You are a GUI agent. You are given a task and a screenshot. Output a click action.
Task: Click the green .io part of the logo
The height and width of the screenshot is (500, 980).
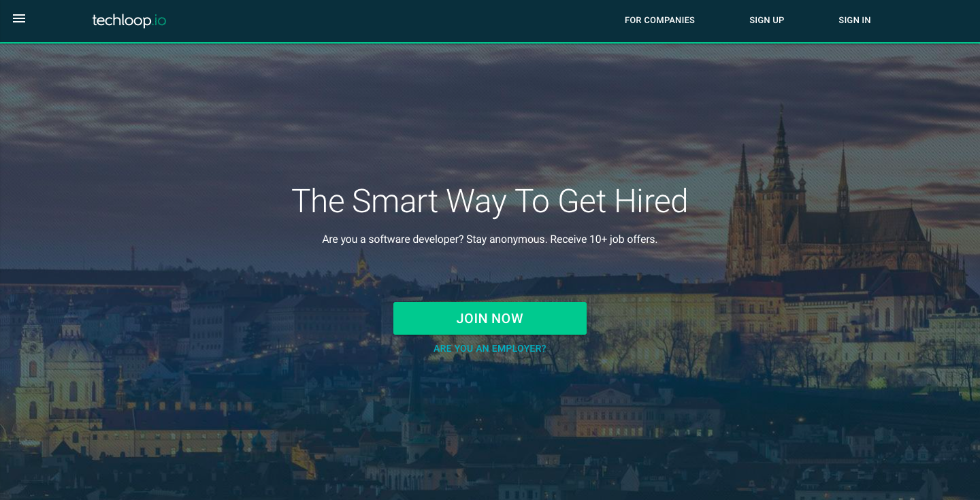pos(158,21)
